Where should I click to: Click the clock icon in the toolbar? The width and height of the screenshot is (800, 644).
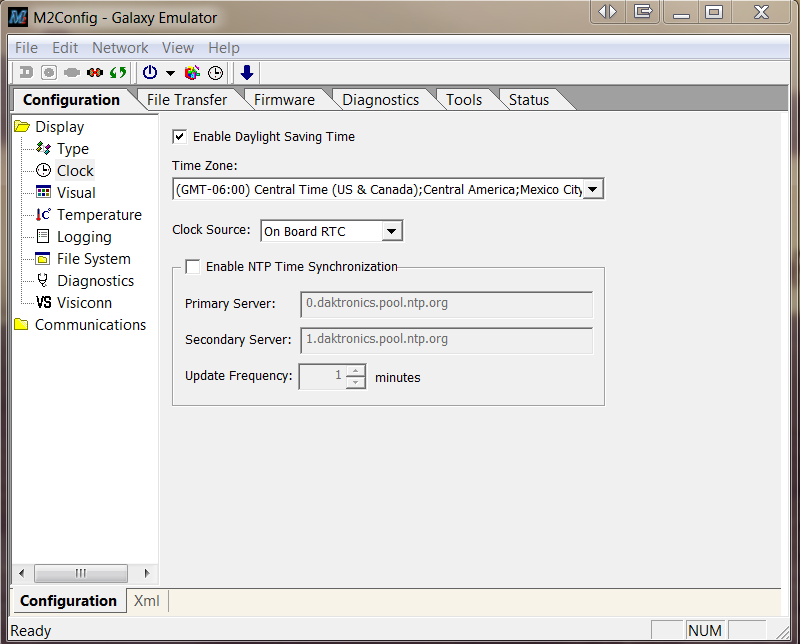pos(215,73)
